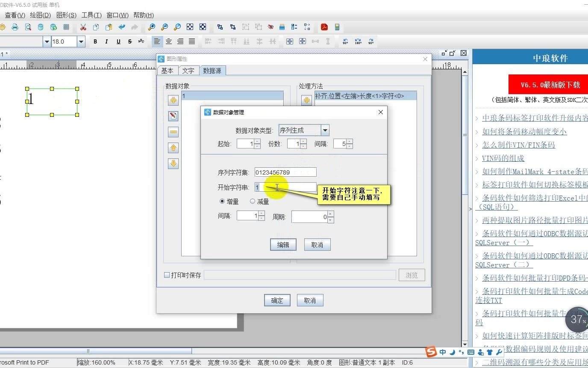The width and height of the screenshot is (588, 368).
Task: Switch to the 文字 tab
Action: pos(188,71)
